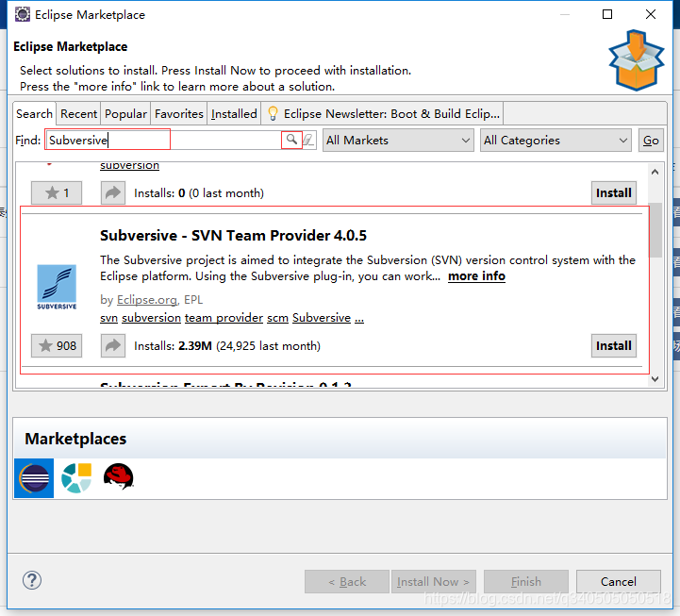Open the All Categories dropdown
The image size is (680, 616).
(556, 141)
